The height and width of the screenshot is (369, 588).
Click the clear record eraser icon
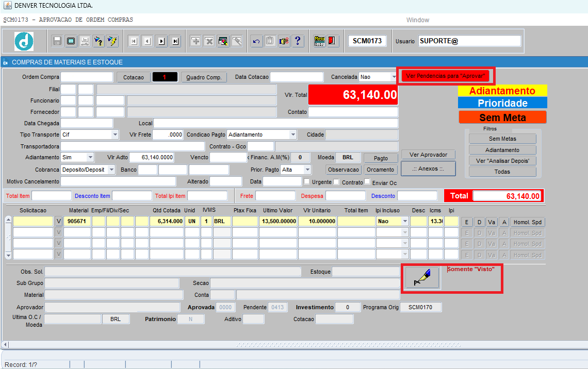click(x=223, y=41)
